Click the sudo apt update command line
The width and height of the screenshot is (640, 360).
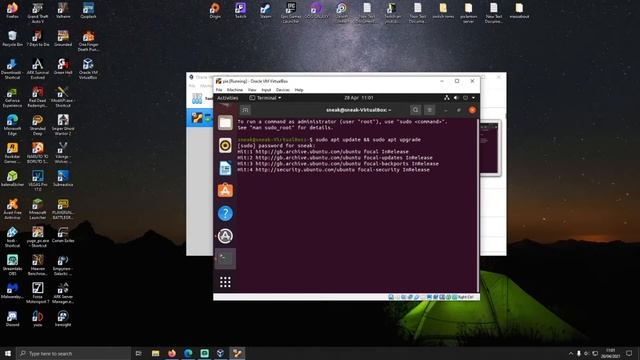(x=329, y=140)
